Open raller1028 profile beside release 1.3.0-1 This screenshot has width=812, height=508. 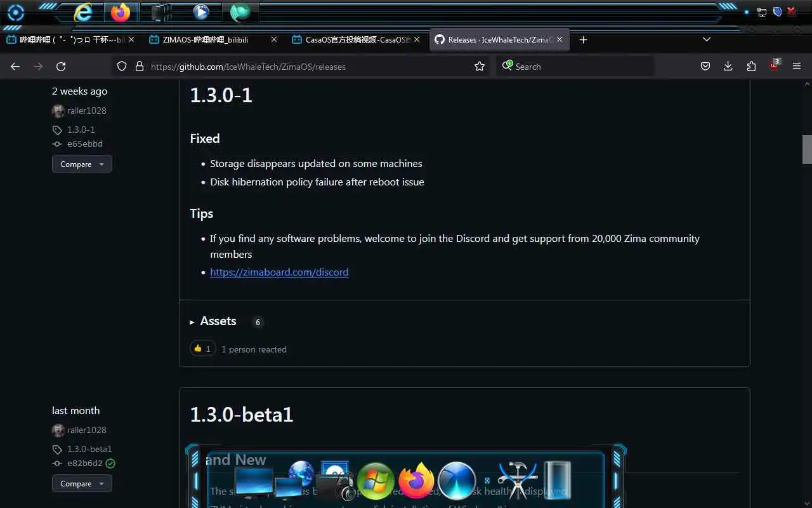point(86,110)
